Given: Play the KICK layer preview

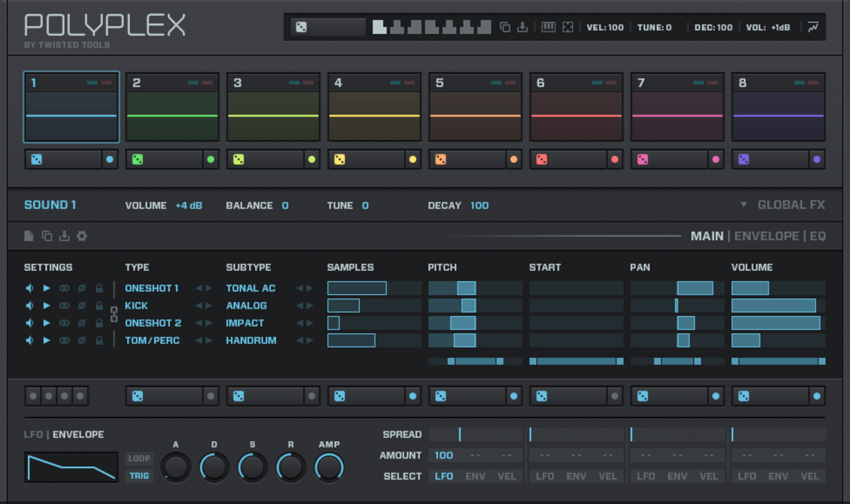Looking at the screenshot, I should click(x=46, y=306).
